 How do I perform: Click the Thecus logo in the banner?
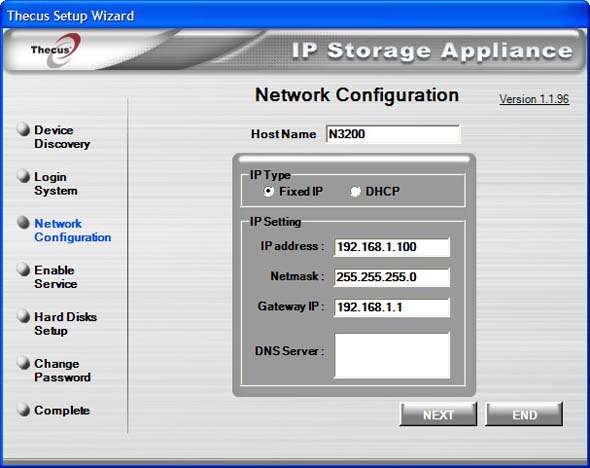coord(55,50)
